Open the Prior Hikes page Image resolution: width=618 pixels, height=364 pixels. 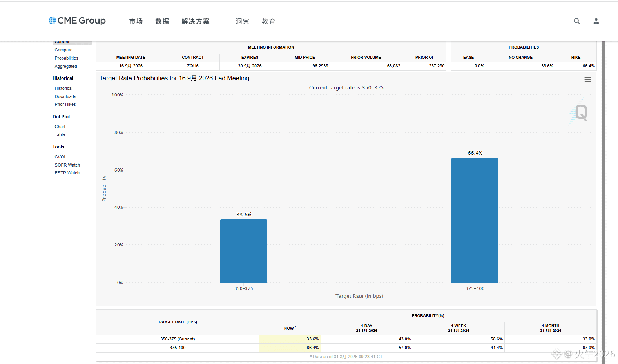65,104
